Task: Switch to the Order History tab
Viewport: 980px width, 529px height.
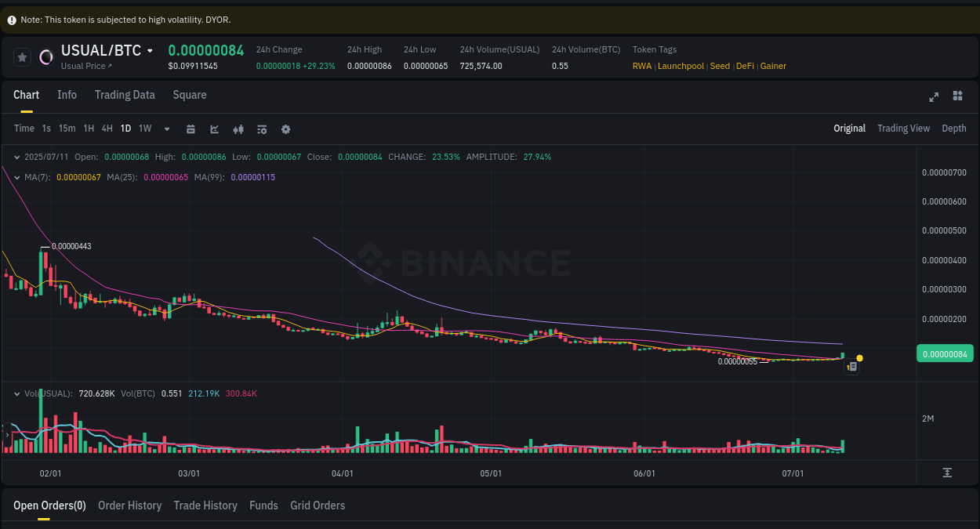Action: 129,505
